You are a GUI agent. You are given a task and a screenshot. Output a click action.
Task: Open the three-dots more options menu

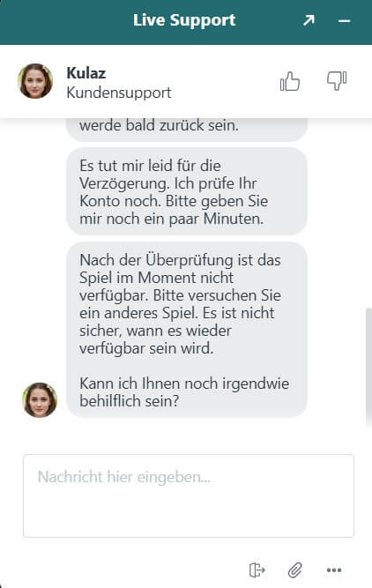[334, 570]
